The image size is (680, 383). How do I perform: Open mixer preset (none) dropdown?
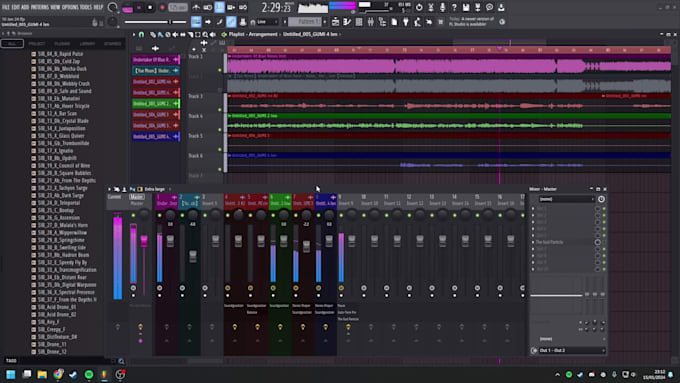pyautogui.click(x=567, y=199)
